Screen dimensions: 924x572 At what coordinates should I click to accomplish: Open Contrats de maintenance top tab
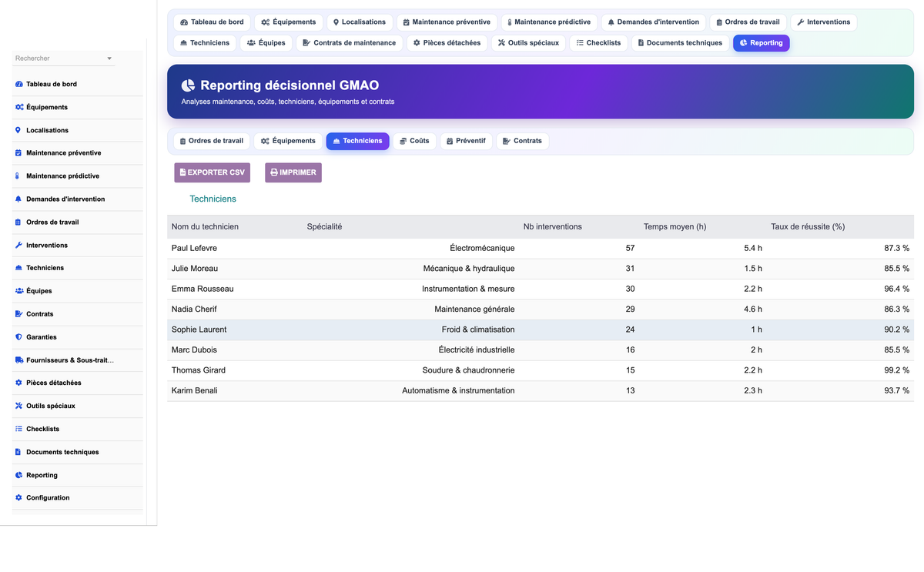350,43
